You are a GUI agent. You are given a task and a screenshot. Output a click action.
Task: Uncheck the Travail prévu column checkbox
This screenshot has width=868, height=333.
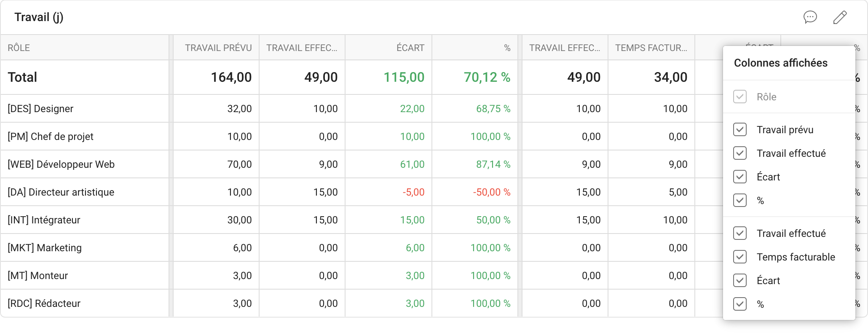740,129
